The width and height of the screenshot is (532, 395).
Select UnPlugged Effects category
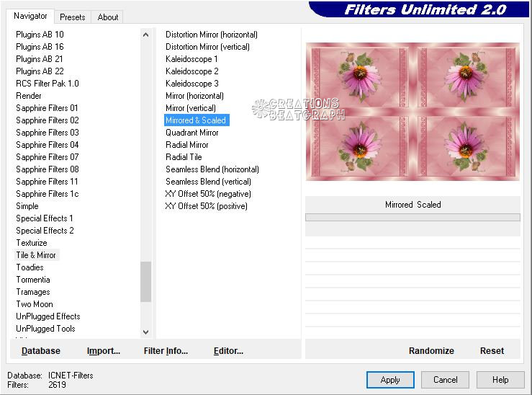(48, 316)
